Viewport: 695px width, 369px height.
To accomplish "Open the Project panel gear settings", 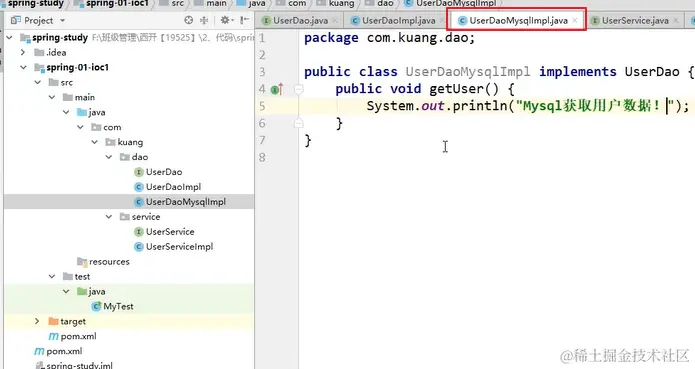I will pyautogui.click(x=225, y=20).
